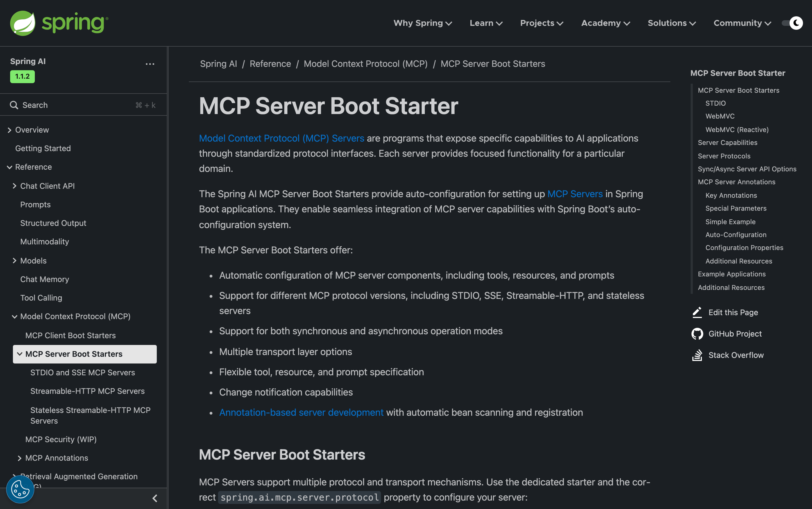Click the GitHub Project octocat icon
Image resolution: width=812 pixels, height=509 pixels.
(x=697, y=334)
